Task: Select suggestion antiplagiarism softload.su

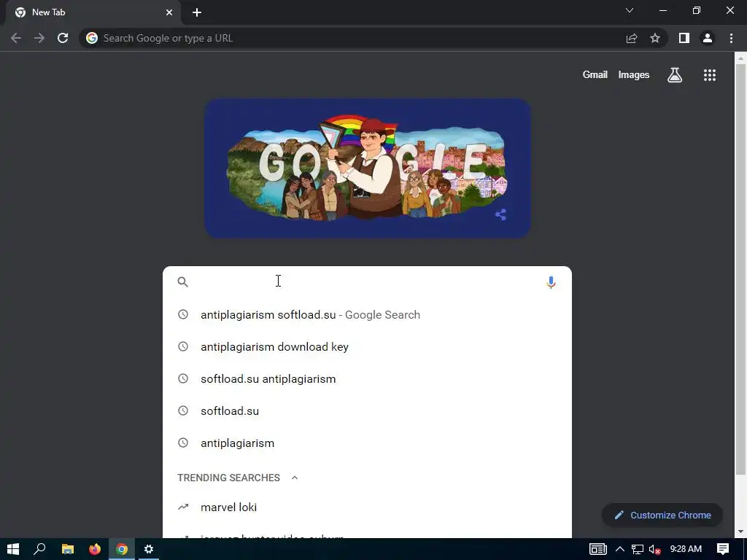Action: 367,315
